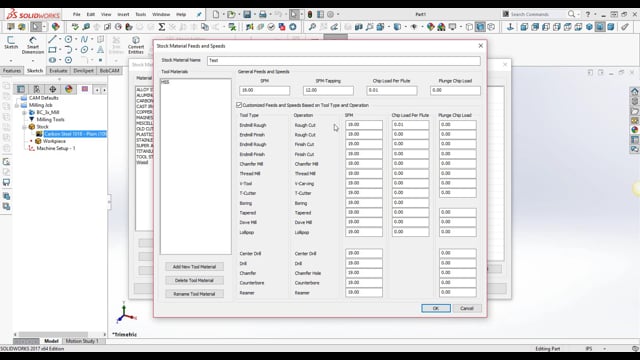
Task: Switch to the BobCAM tab
Action: pyautogui.click(x=109, y=71)
